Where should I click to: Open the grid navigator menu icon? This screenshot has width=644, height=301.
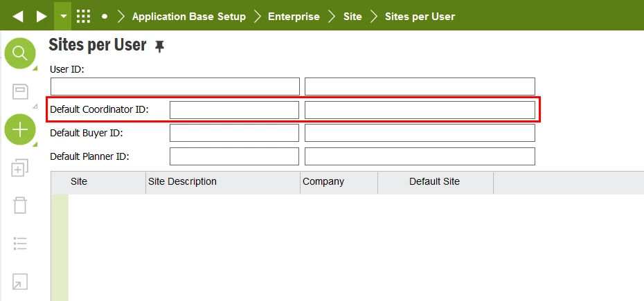tap(83, 17)
